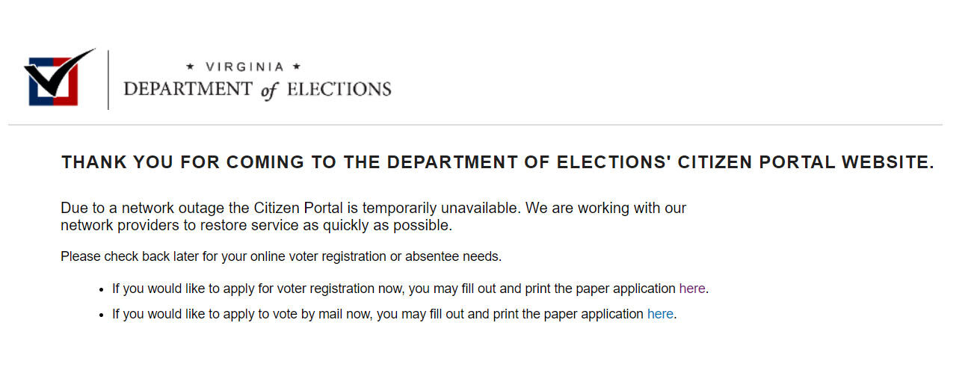Click the italic "of" in the logo

click(269, 90)
